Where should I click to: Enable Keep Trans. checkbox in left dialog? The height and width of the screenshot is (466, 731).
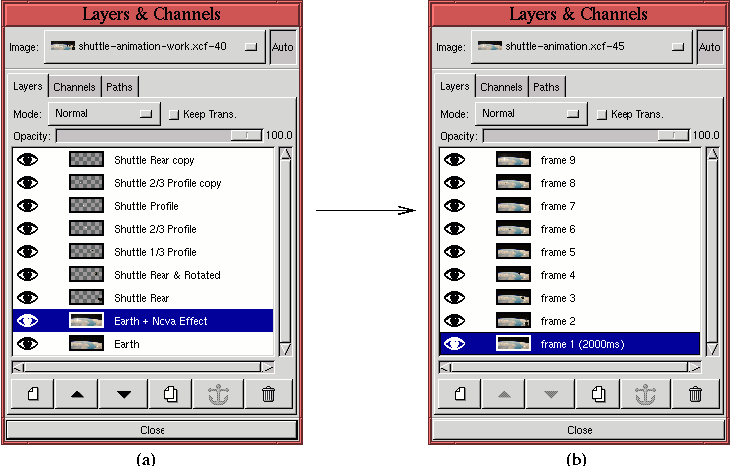pos(174,115)
